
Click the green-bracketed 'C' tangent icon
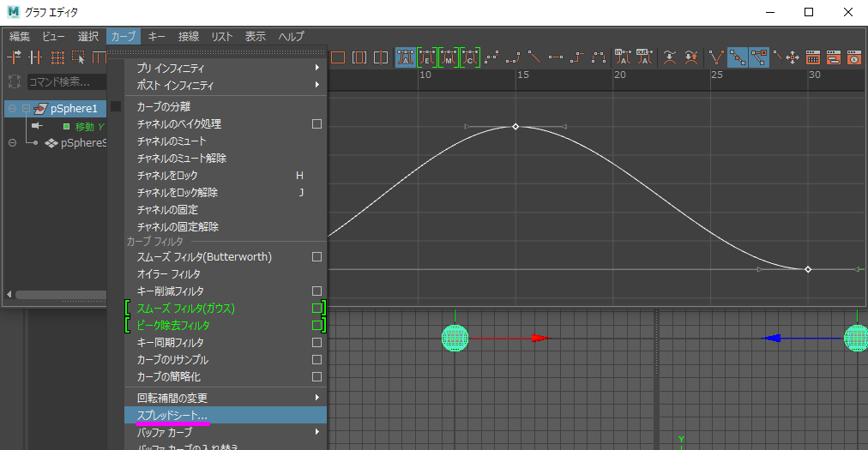[x=470, y=57]
